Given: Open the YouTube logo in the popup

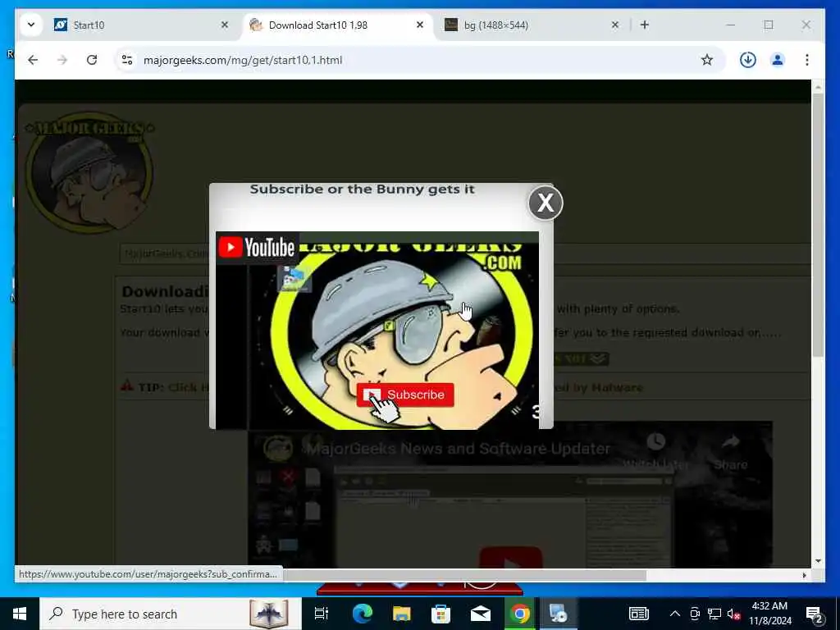Looking at the screenshot, I should click(257, 248).
